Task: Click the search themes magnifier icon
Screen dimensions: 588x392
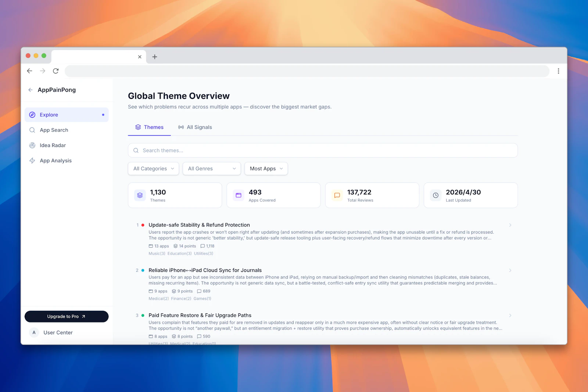Action: (136, 150)
